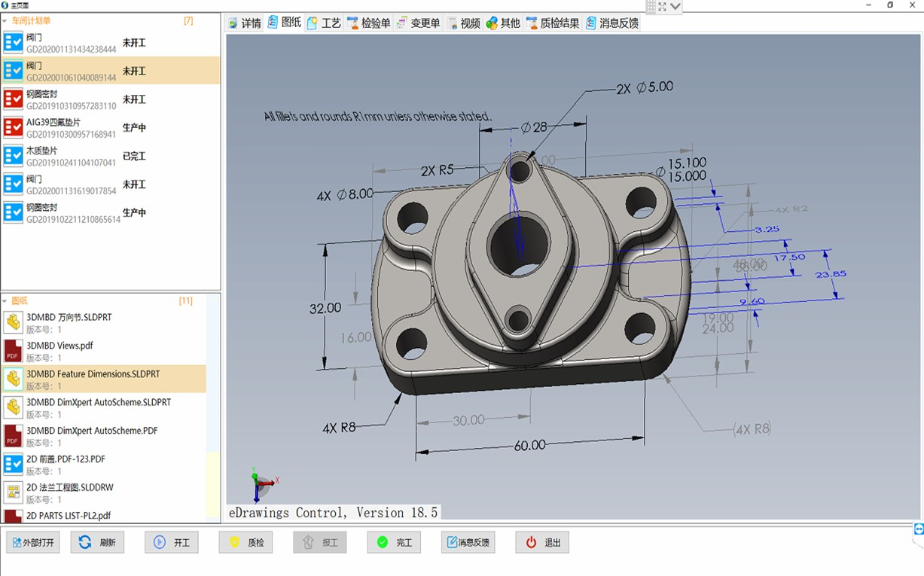The height and width of the screenshot is (576, 924).
Task: Select the SLDPRT icon of 3DMBD Feature Dimensions
Action: pyautogui.click(x=13, y=379)
